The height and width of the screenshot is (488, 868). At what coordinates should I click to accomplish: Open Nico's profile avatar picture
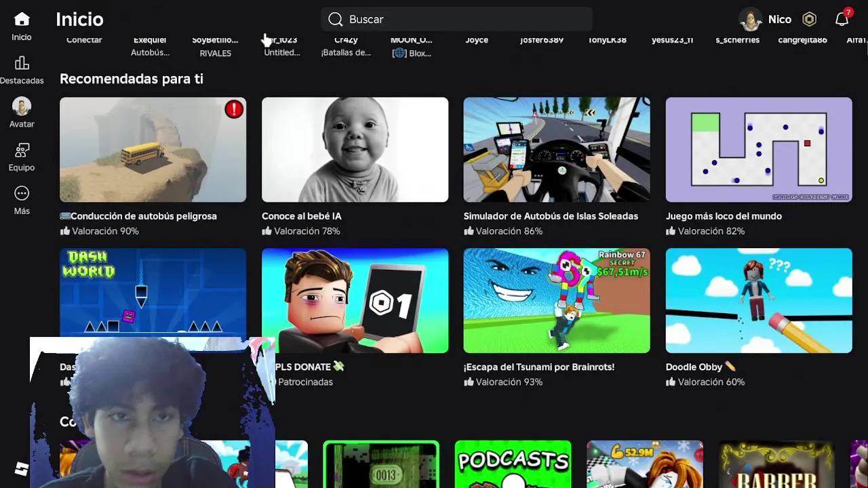click(751, 20)
